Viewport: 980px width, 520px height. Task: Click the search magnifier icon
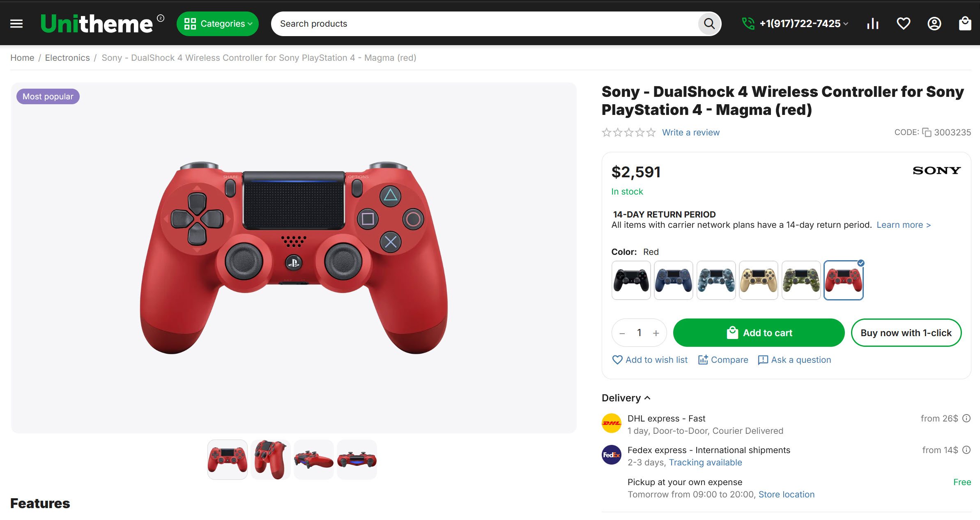[x=709, y=24]
